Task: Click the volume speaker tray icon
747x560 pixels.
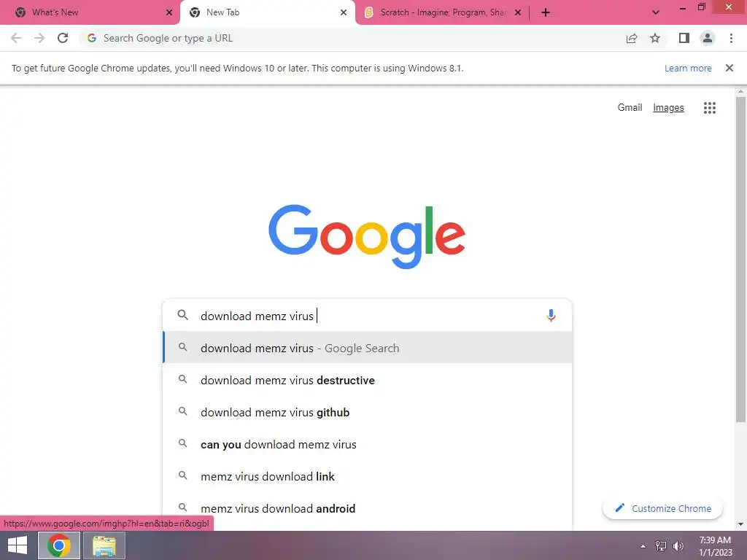Action: [x=678, y=545]
